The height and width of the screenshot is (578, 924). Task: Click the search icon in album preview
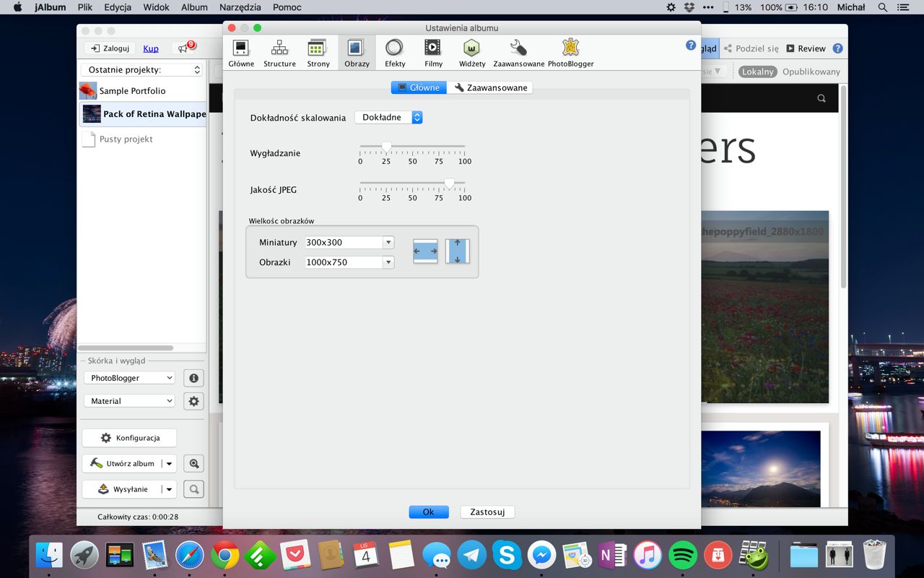tap(821, 98)
